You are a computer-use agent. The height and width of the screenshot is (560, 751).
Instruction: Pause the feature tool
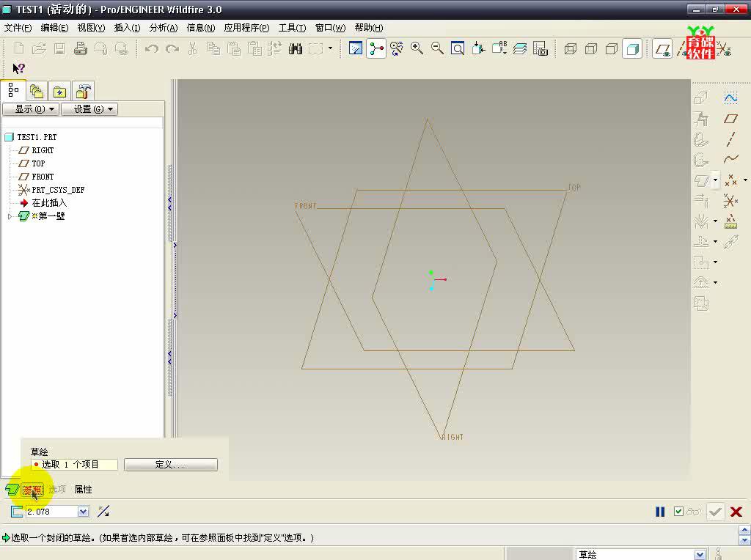click(660, 512)
